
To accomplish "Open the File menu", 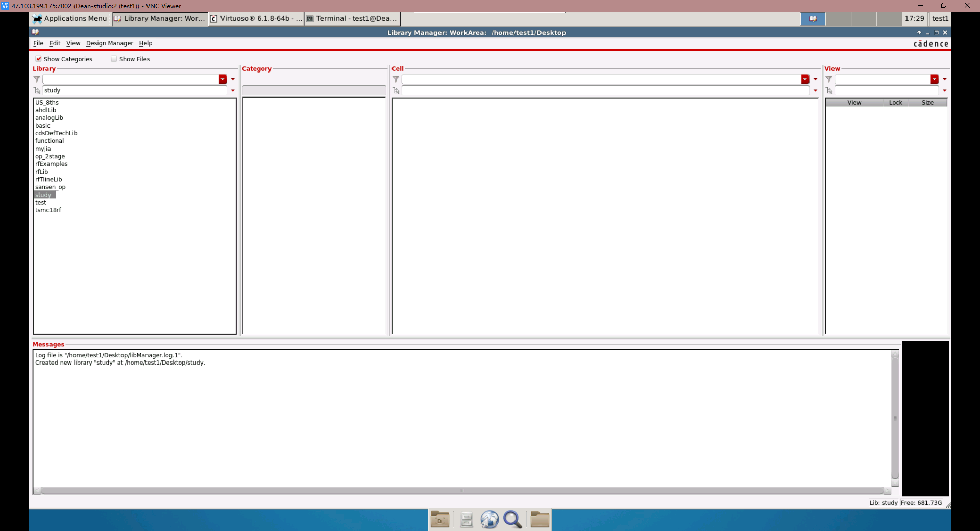I will point(38,43).
